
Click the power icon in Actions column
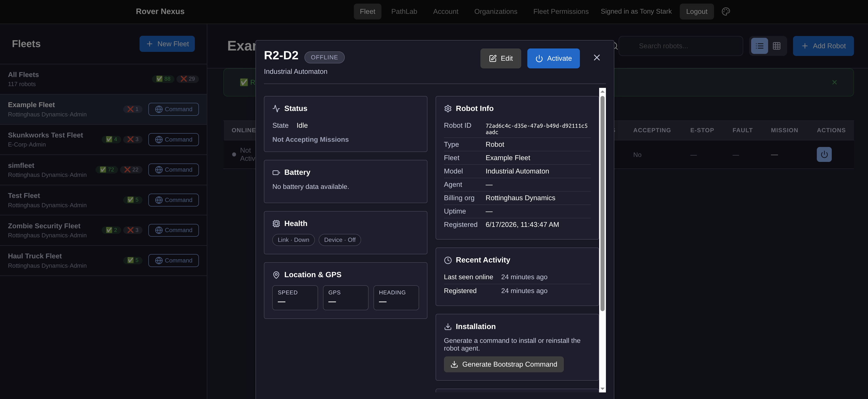point(824,154)
